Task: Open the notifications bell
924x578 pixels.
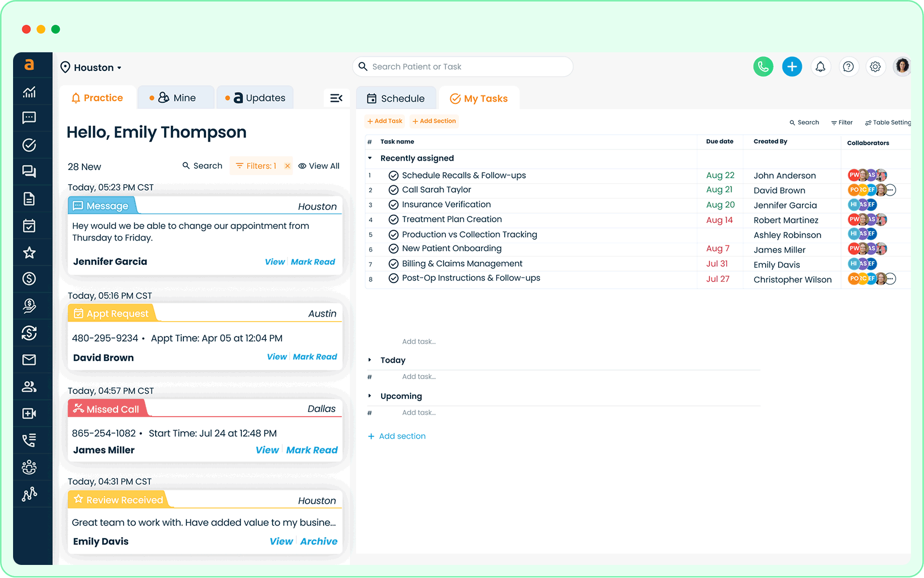Action: (x=820, y=66)
